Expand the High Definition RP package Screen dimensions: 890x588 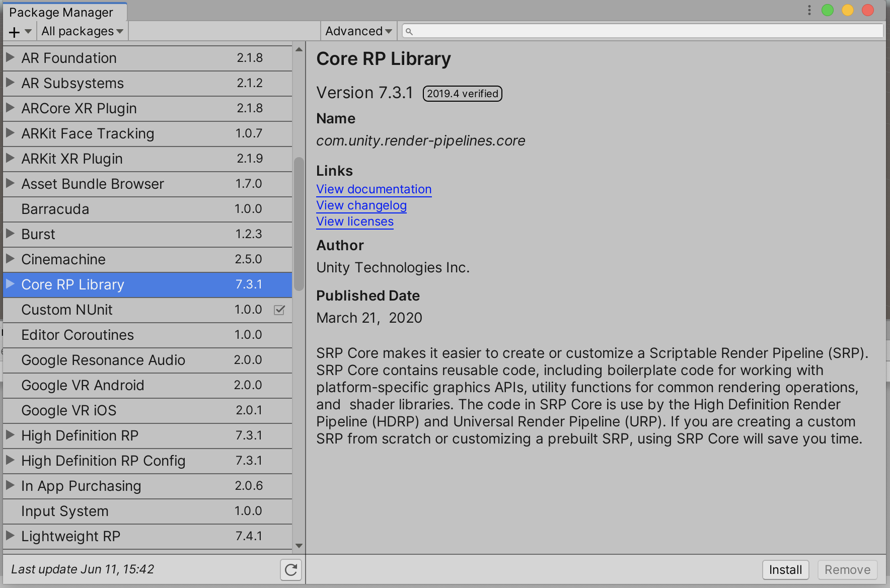[x=9, y=435]
